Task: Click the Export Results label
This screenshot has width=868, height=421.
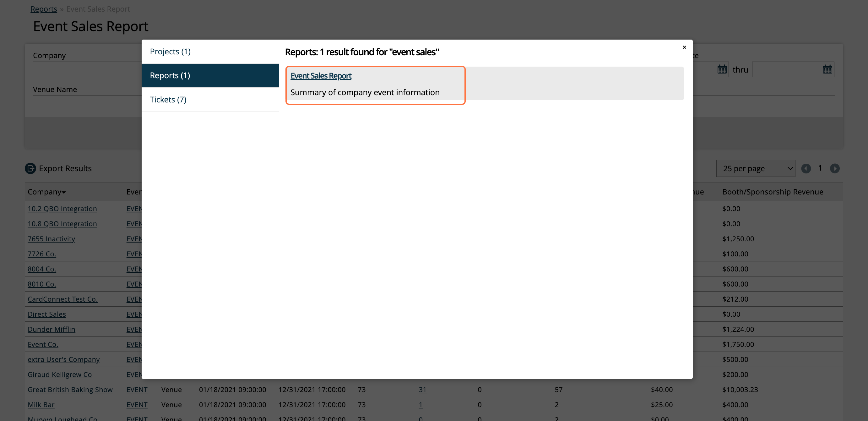Action: point(65,168)
